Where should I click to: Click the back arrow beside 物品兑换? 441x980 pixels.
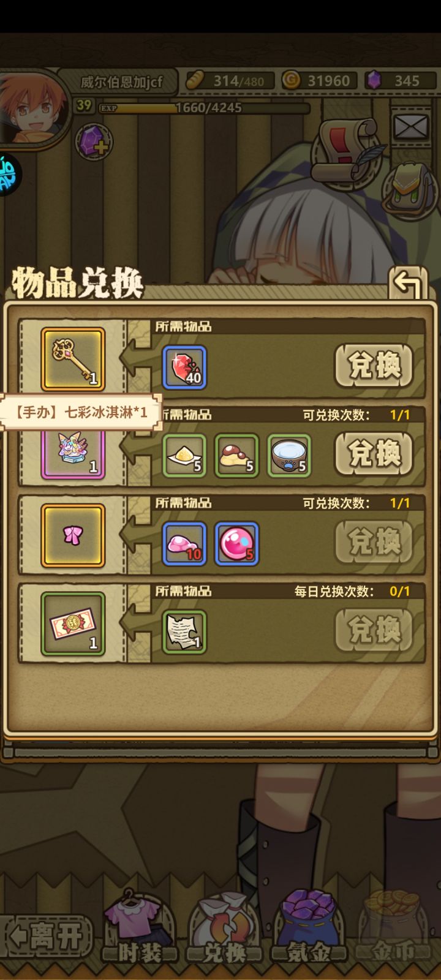point(408,284)
